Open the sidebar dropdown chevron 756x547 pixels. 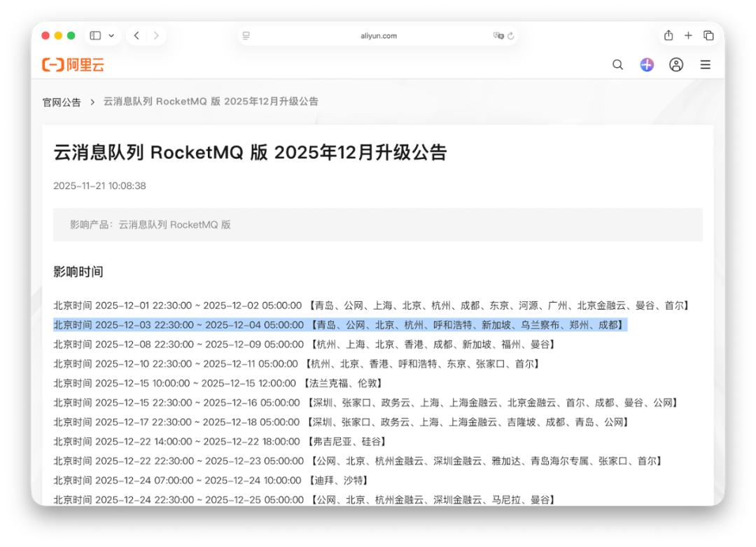111,35
